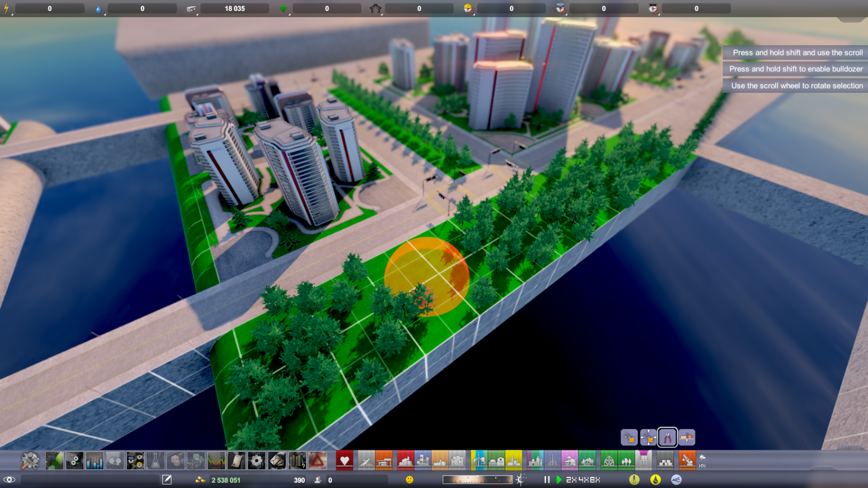Viewport: 868px width, 488px height.
Task: Open the terrain map overlay icon
Action: tap(54, 460)
